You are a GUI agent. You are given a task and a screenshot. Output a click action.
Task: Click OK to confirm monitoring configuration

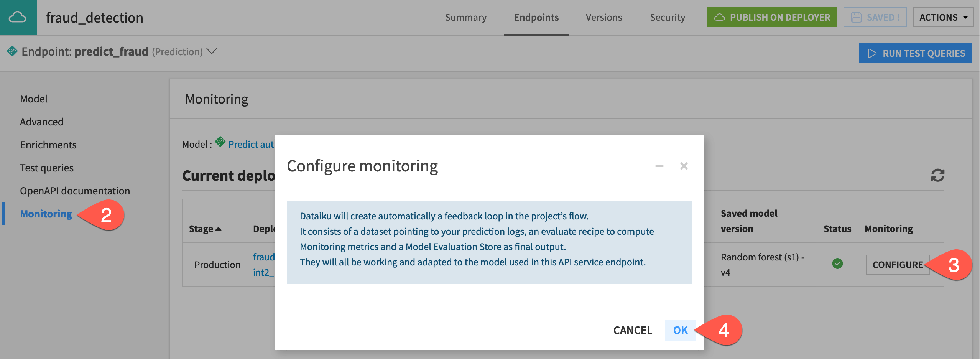pos(680,330)
